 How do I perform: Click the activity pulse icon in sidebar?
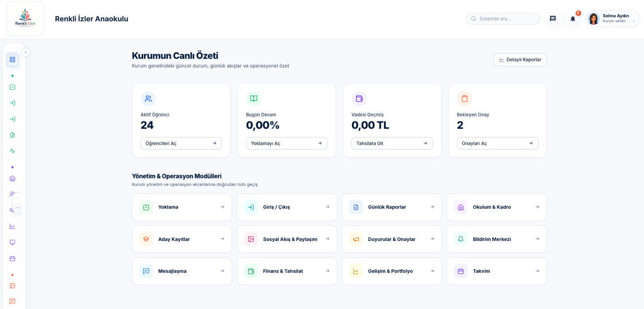(13, 151)
